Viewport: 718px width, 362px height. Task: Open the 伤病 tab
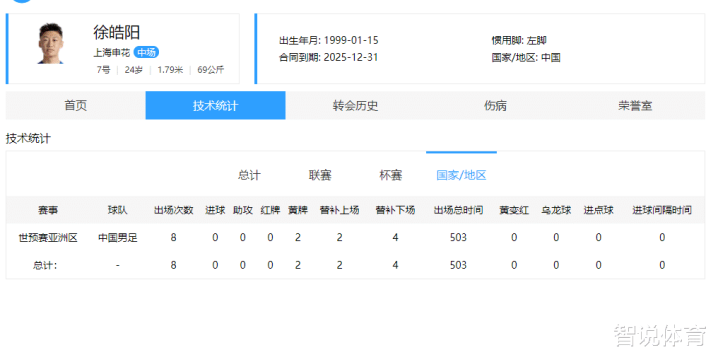coord(495,106)
